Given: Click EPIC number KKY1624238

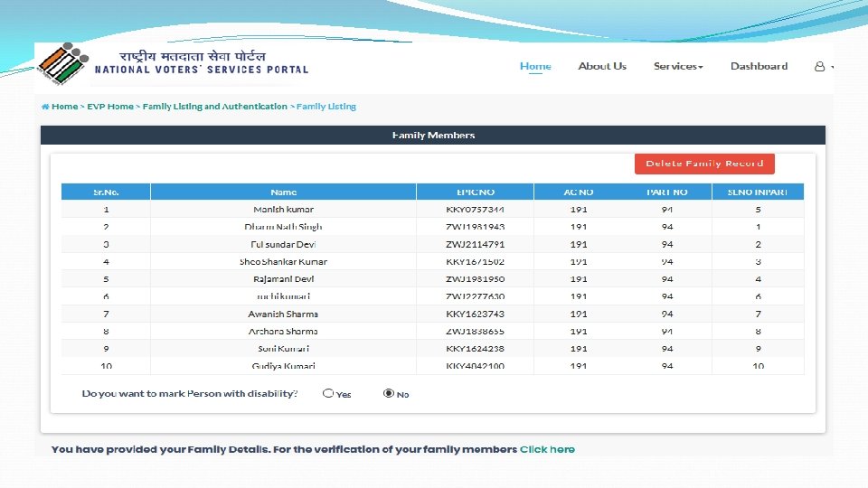Looking at the screenshot, I should point(475,349).
